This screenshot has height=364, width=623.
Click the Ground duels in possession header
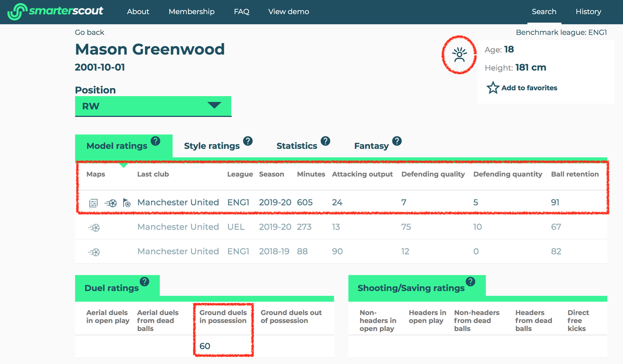click(223, 317)
